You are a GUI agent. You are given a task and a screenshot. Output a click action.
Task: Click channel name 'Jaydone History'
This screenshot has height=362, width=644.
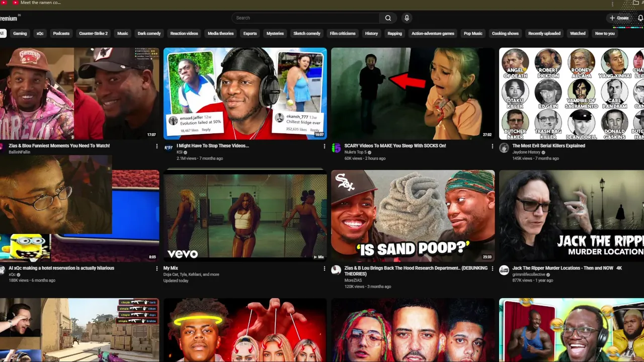[x=526, y=152]
